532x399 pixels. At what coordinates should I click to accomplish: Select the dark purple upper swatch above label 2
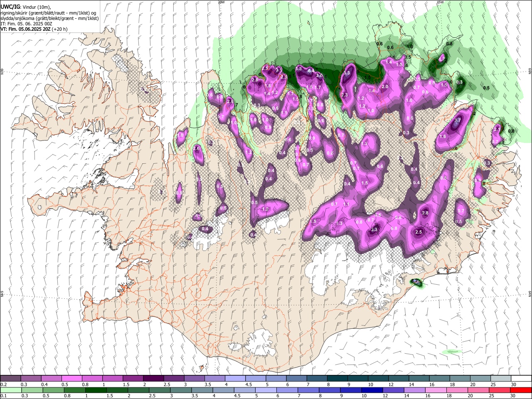coord(153,378)
